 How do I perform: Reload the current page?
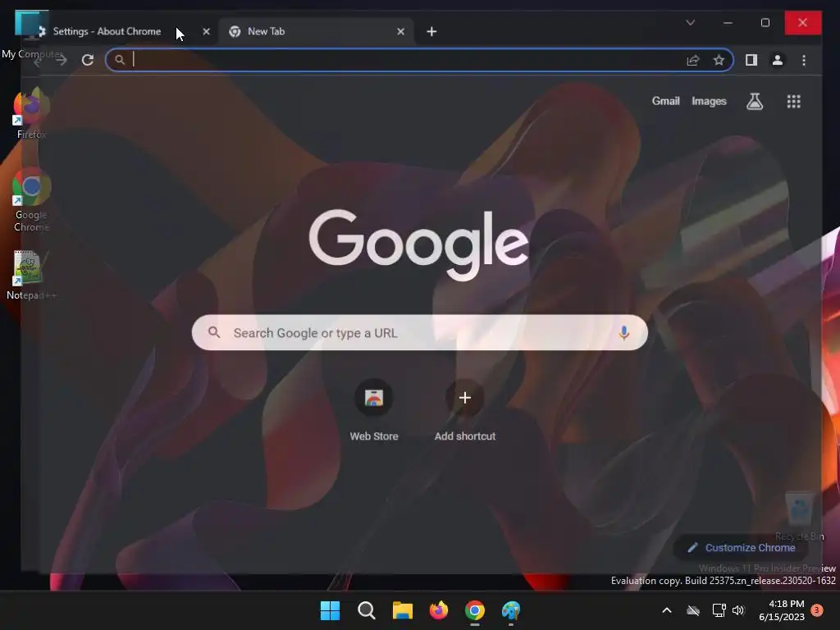(88, 60)
